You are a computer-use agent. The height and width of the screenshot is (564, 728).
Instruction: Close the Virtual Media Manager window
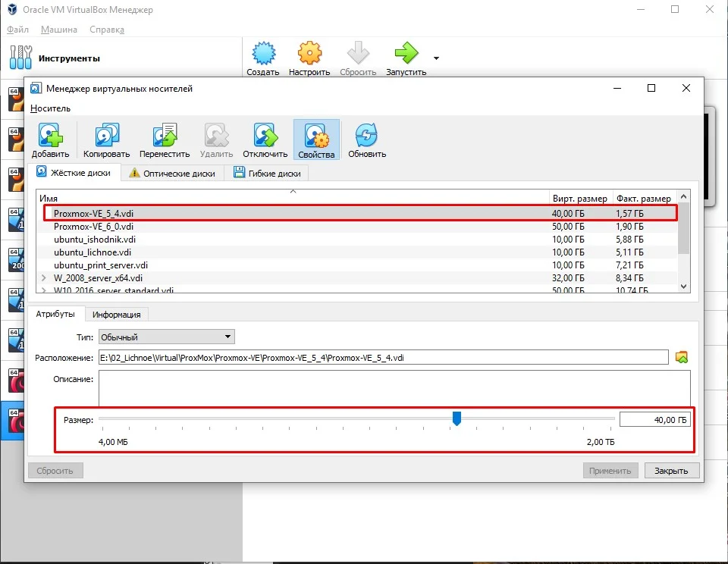[686, 88]
